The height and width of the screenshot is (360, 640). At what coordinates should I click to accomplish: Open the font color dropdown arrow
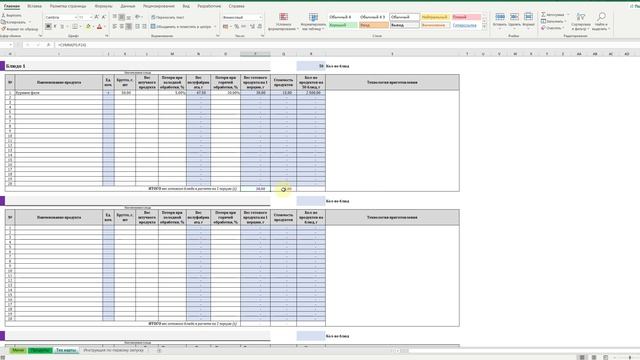click(104, 27)
